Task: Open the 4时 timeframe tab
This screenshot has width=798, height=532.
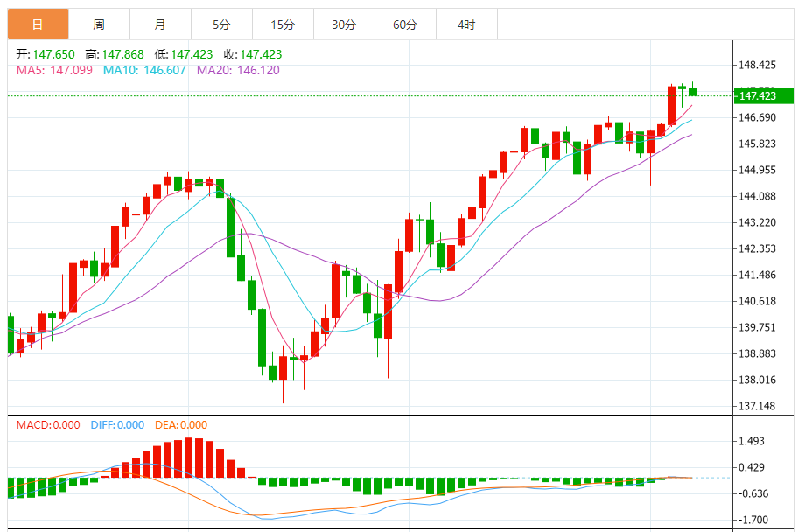Action: click(x=466, y=24)
